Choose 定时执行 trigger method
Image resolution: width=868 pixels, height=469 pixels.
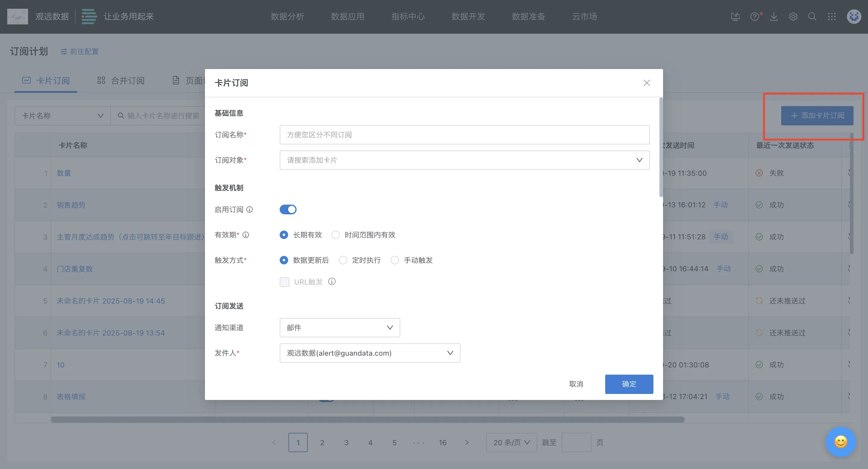pos(343,260)
